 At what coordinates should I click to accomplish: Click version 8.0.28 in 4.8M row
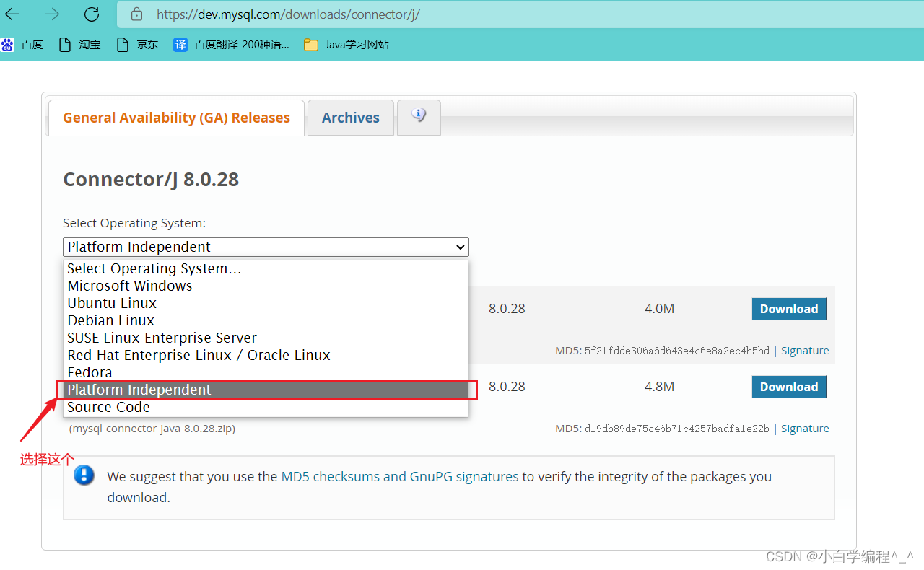pos(507,387)
